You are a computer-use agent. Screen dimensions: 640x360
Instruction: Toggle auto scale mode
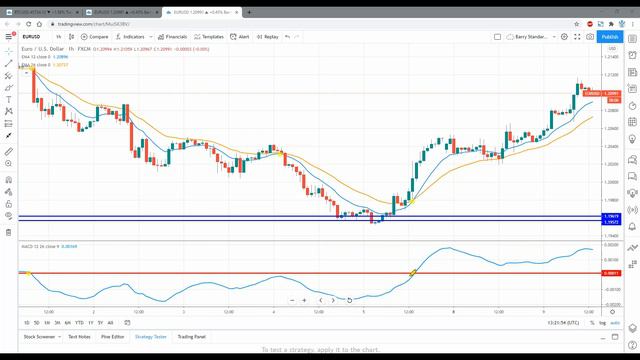pos(615,323)
